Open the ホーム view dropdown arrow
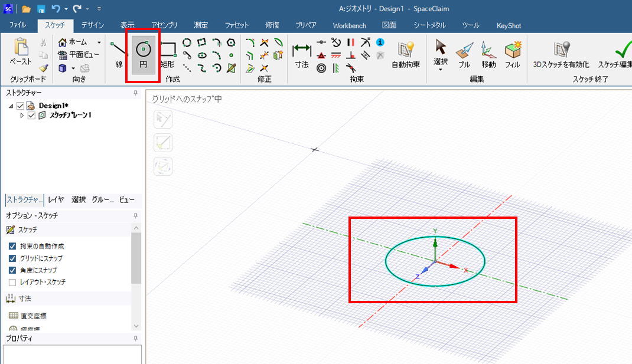Image resolution: width=632 pixels, height=364 pixels. (x=99, y=42)
